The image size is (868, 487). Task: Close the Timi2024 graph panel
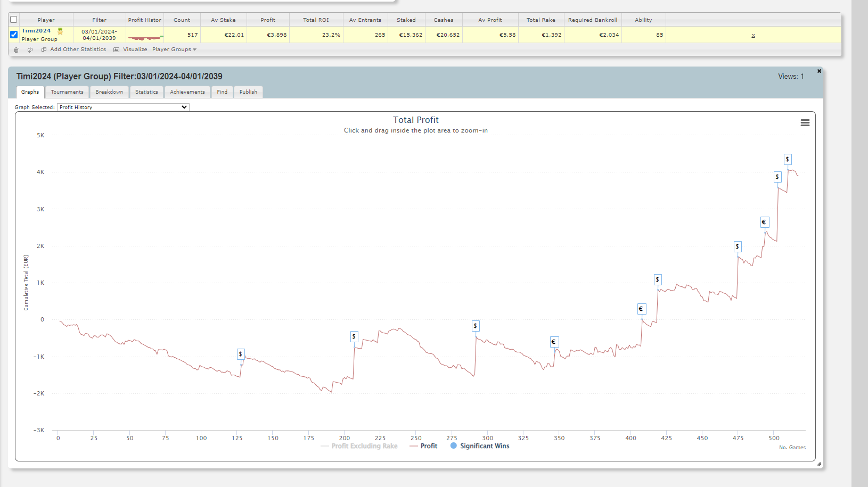pyautogui.click(x=819, y=71)
